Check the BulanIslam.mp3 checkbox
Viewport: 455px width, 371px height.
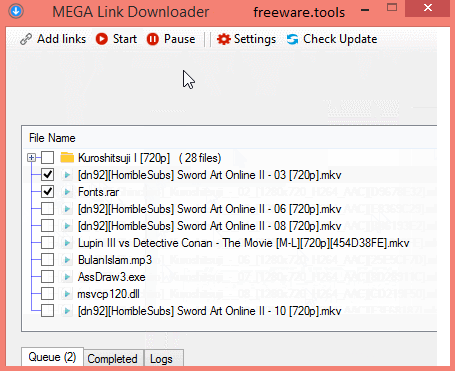tap(47, 260)
